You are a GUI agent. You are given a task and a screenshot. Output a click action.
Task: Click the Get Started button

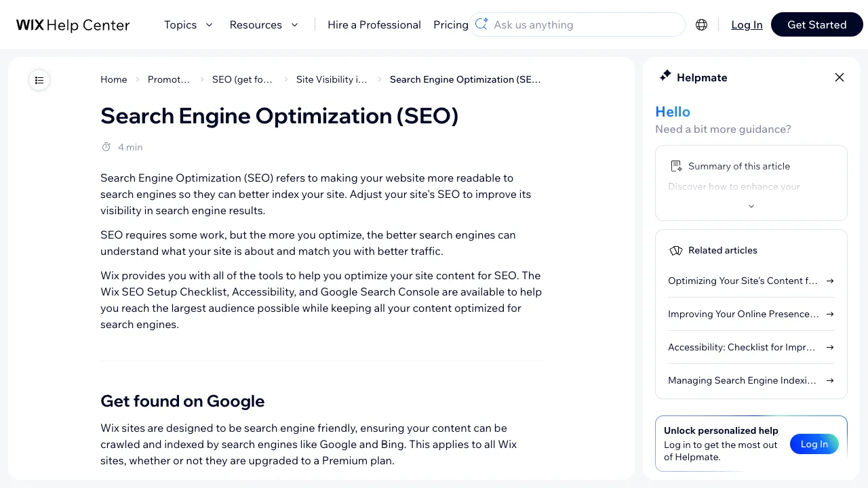coord(817,24)
